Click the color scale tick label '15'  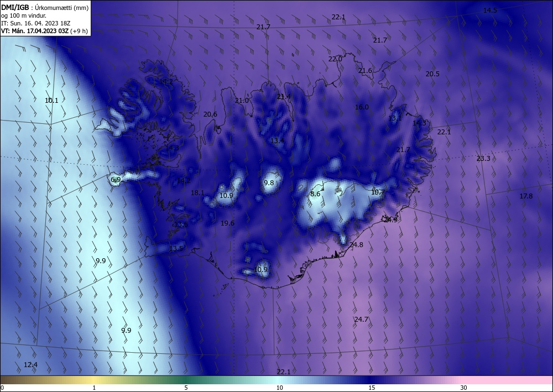pos(372,388)
